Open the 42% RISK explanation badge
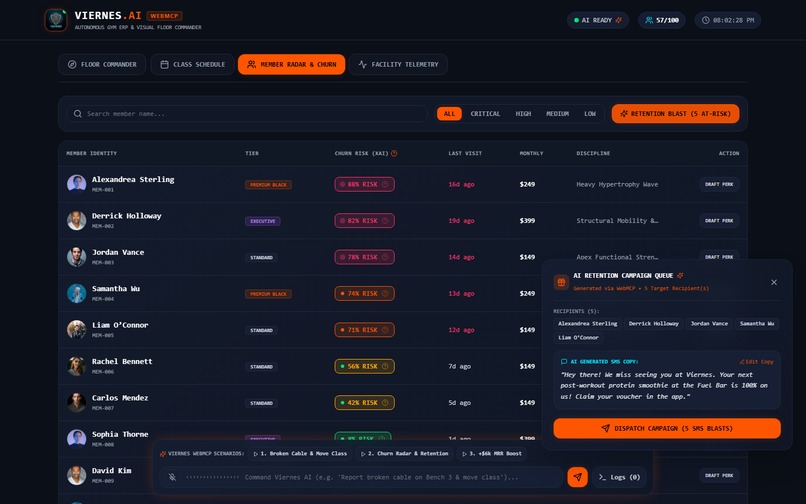Screen dimensions: 806x504 pyautogui.click(x=364, y=403)
